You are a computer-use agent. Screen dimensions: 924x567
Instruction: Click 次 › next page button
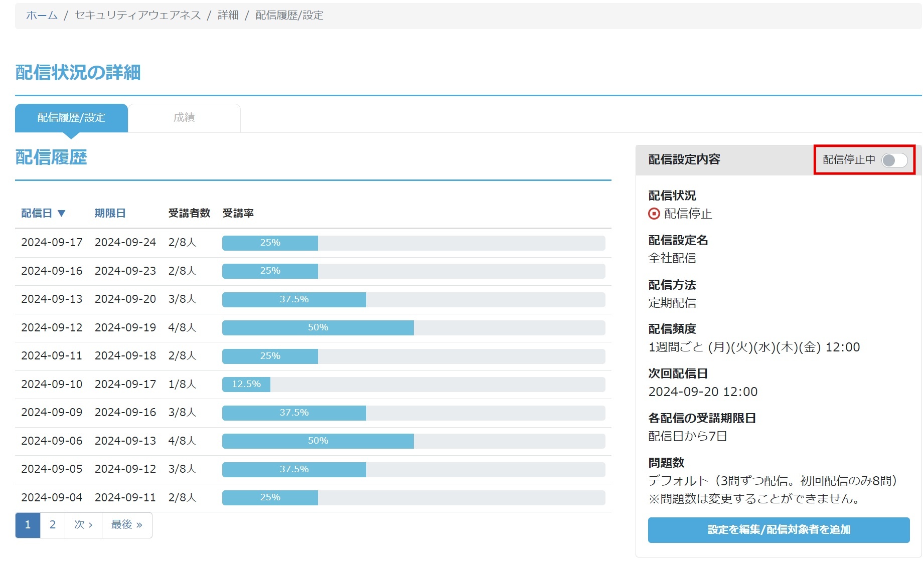pos(83,525)
